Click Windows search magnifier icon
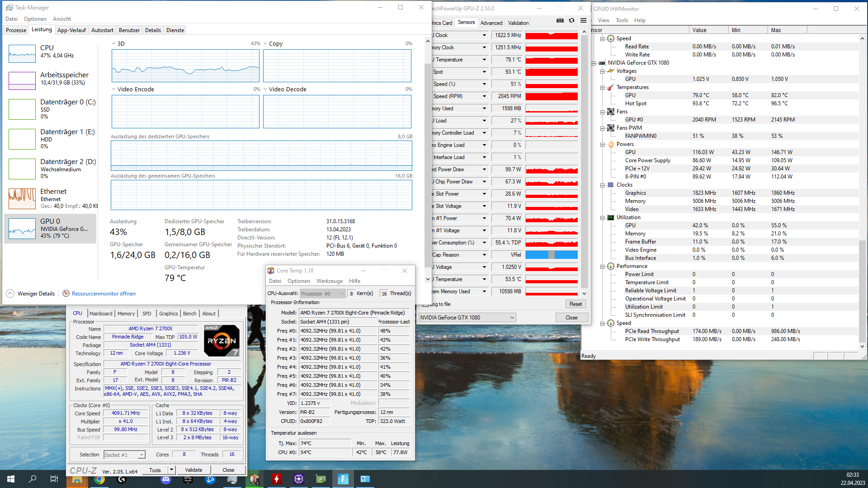868x488 pixels. pyautogui.click(x=33, y=479)
